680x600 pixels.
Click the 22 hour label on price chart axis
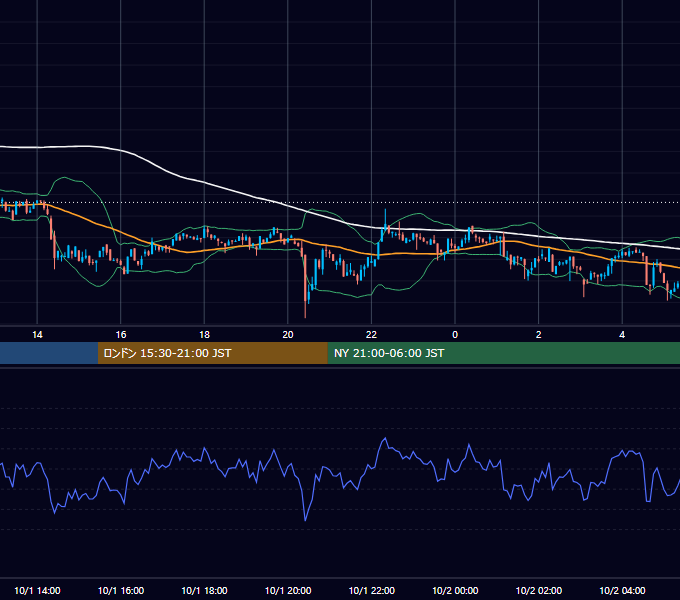point(371,335)
